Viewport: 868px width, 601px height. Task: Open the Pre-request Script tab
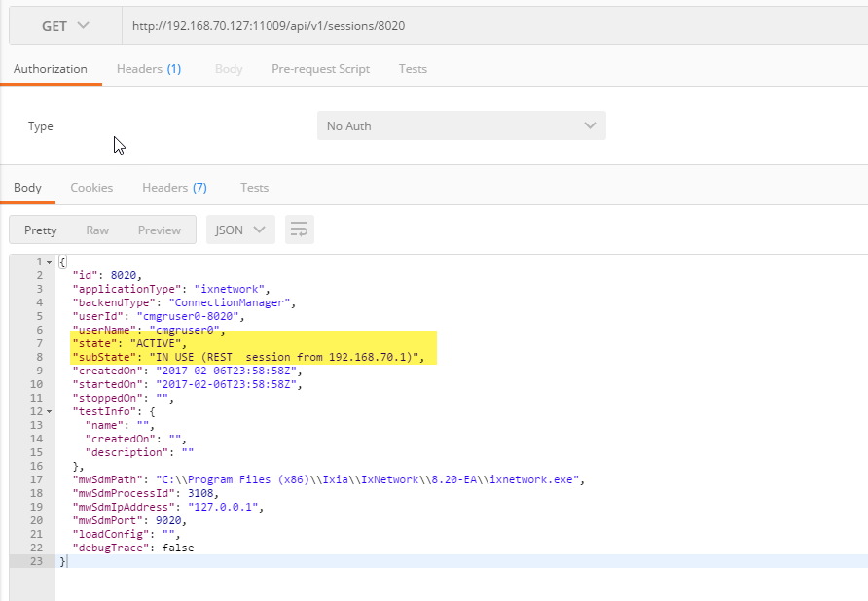point(320,69)
